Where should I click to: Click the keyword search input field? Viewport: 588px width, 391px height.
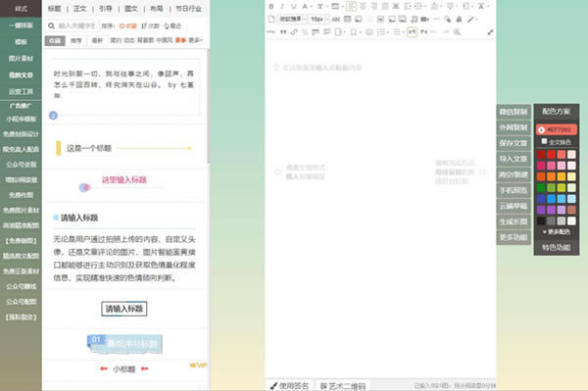tap(76, 25)
